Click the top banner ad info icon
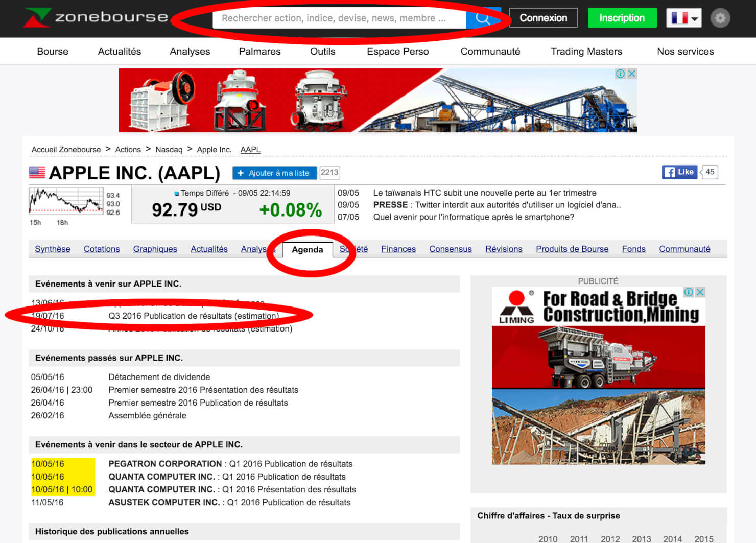 (620, 74)
